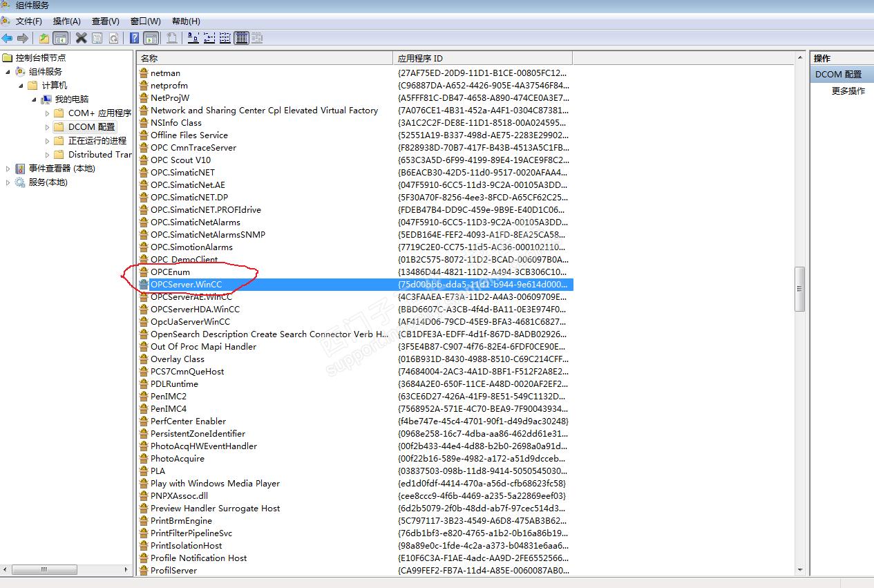Switch to detail view icon
Screen dimensions: 874x588
tap(241, 38)
